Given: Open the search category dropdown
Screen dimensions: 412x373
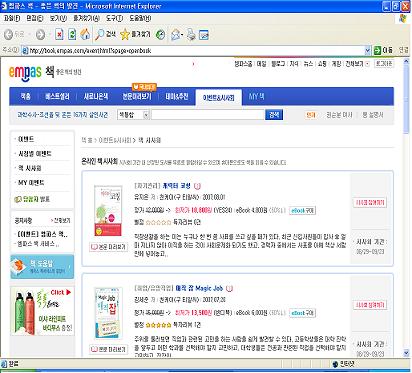Looking at the screenshot, I should tap(133, 115).
